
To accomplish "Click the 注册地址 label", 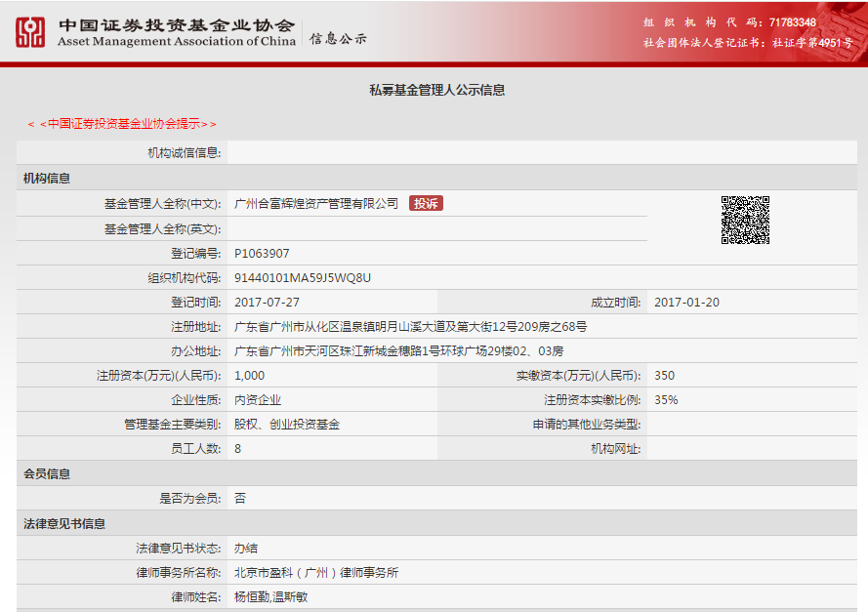I will coord(196,326).
